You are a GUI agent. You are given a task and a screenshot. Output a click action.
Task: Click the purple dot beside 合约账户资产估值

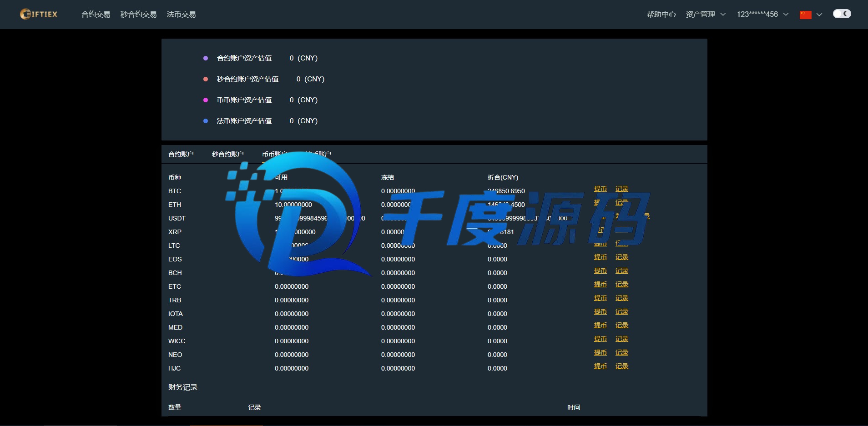206,58
